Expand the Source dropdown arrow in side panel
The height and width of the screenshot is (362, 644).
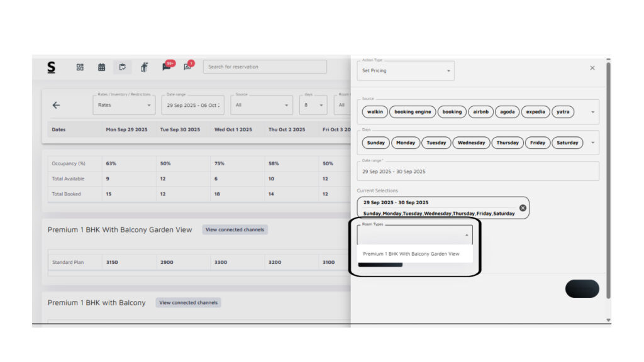pyautogui.click(x=592, y=112)
